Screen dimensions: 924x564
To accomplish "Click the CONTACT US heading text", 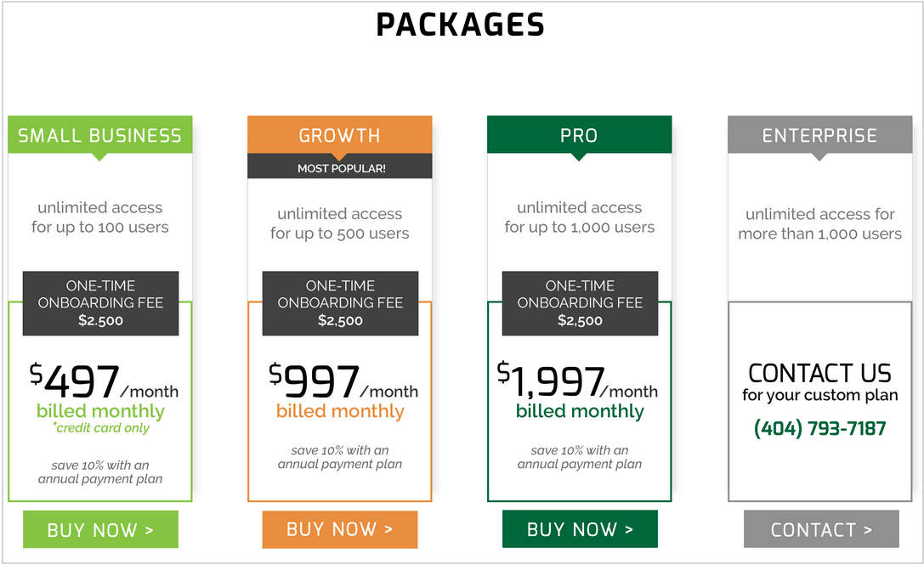I will (x=819, y=374).
